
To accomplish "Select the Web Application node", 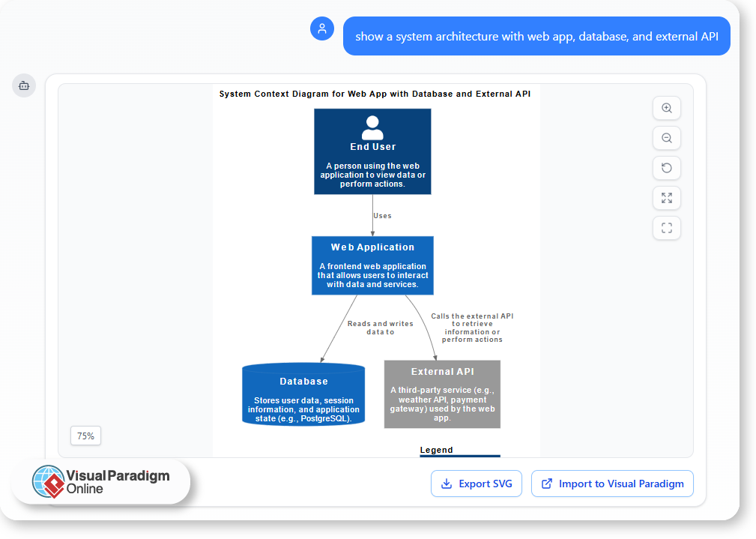I will (x=372, y=265).
